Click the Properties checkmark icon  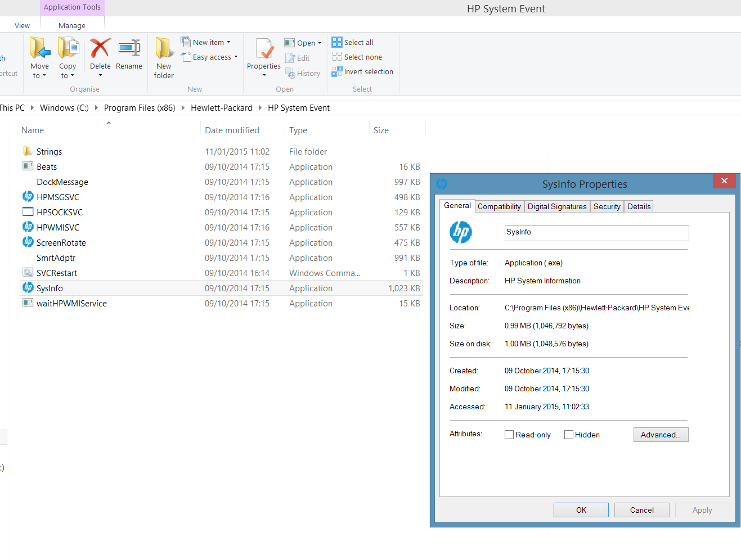click(x=264, y=48)
